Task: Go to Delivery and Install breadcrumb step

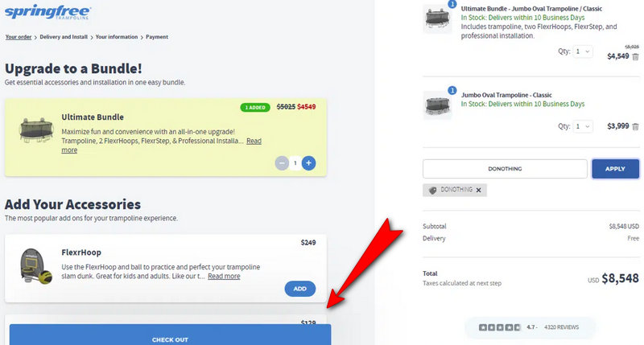Action: click(64, 37)
